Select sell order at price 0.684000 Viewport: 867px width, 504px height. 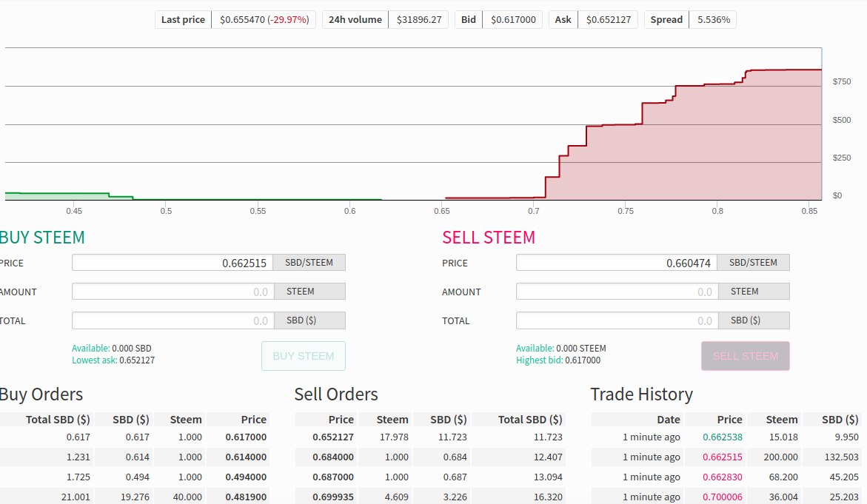point(430,457)
